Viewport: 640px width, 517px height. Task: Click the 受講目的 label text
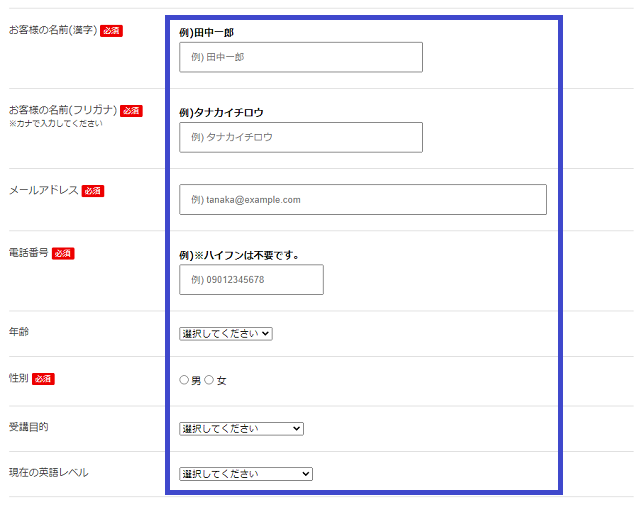28,427
